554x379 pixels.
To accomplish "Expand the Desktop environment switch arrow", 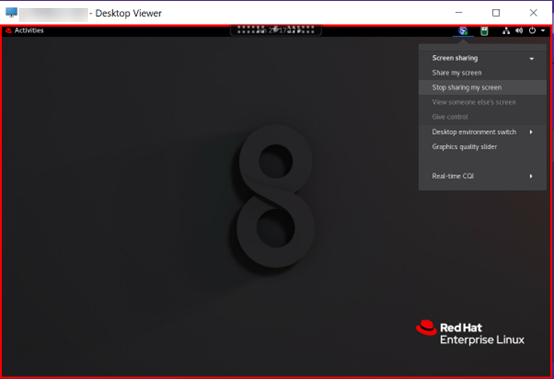I will (531, 132).
